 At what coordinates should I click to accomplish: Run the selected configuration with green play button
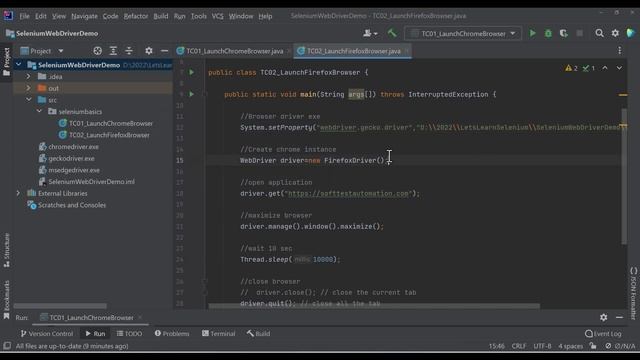pyautogui.click(x=532, y=33)
